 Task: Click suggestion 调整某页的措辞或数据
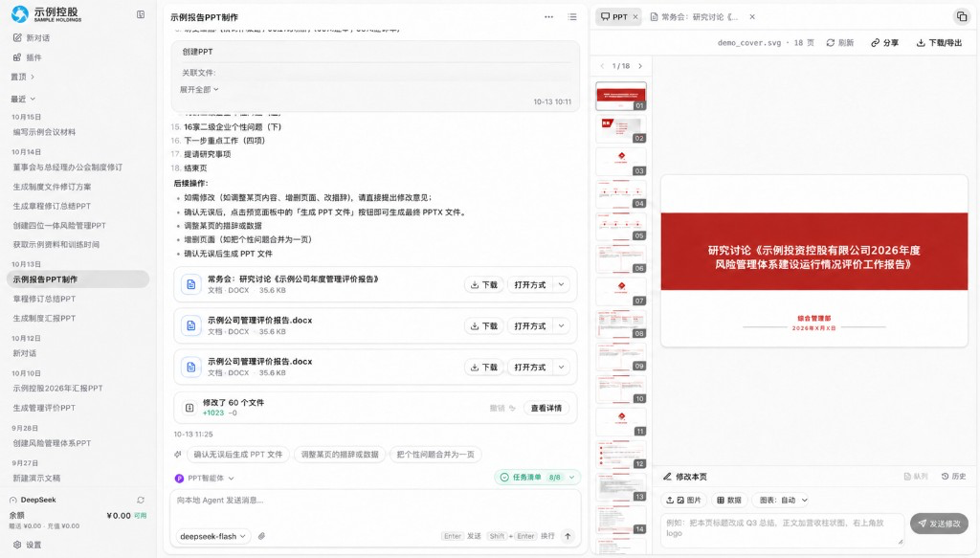pyautogui.click(x=340, y=455)
